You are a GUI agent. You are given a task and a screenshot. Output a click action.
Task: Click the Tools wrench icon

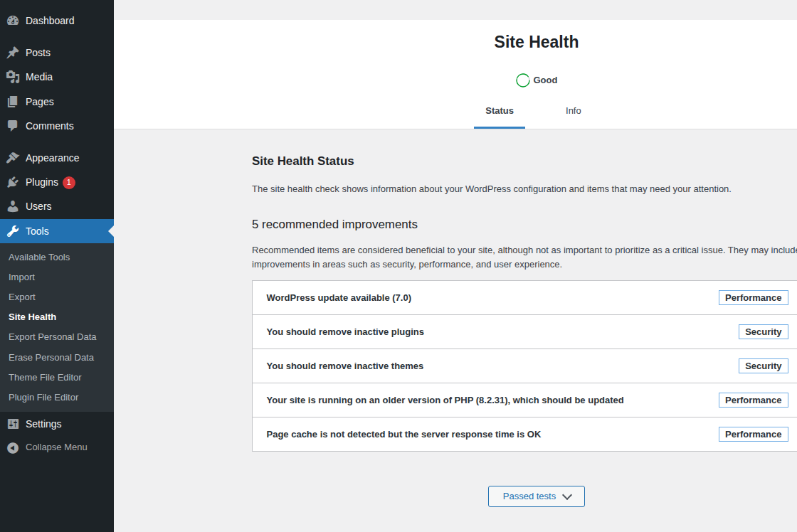point(13,231)
